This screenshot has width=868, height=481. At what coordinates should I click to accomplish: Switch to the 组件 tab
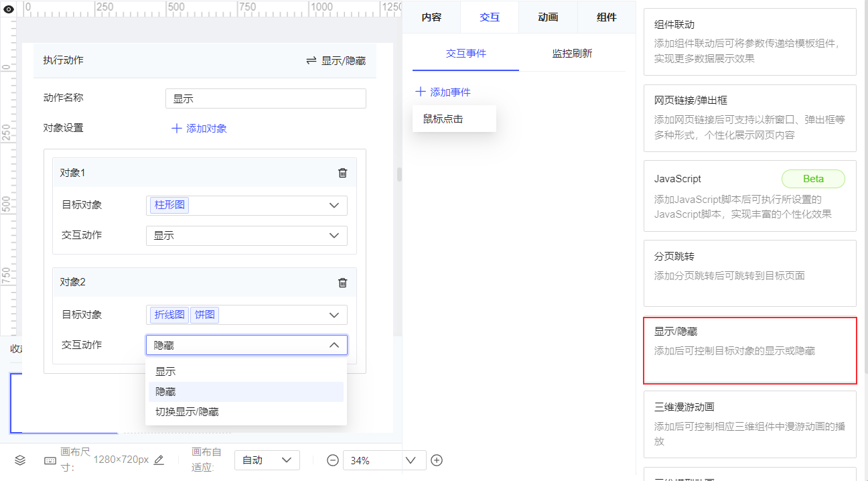coord(606,17)
